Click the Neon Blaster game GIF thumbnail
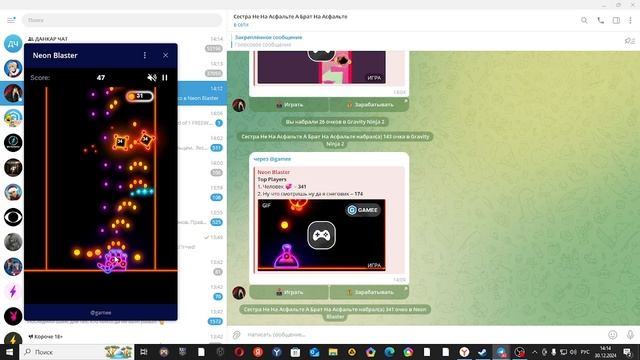Image resolution: width=640 pixels, height=360 pixels. (x=322, y=235)
